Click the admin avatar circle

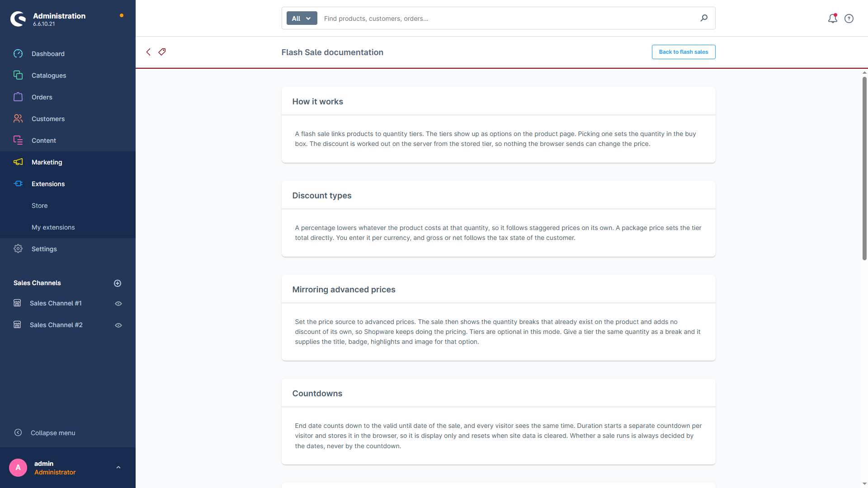[18, 468]
